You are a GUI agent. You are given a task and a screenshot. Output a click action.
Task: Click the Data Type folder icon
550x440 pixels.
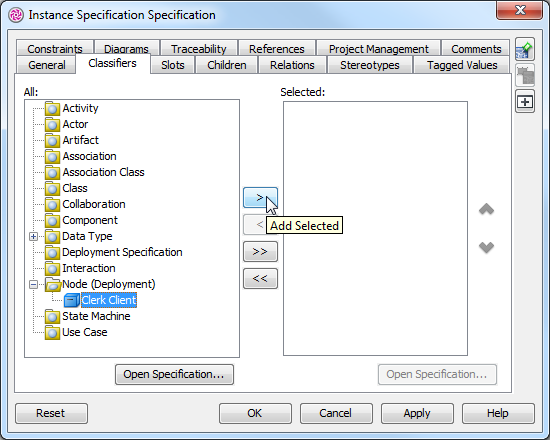[x=52, y=237]
